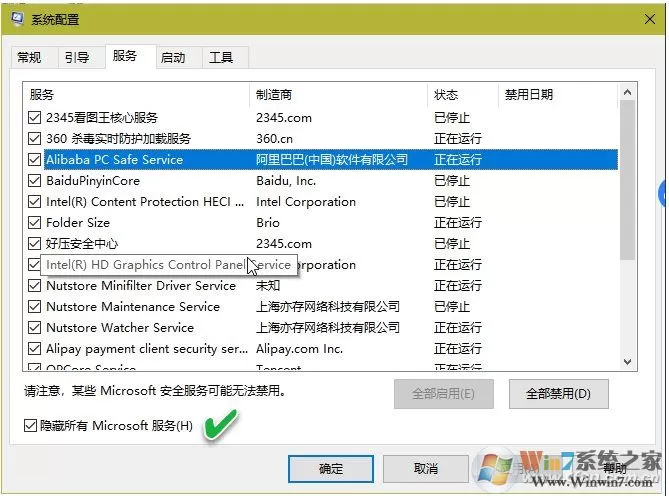The image size is (669, 496).
Task: Click the System Configuration title bar icon
Action: point(17,19)
